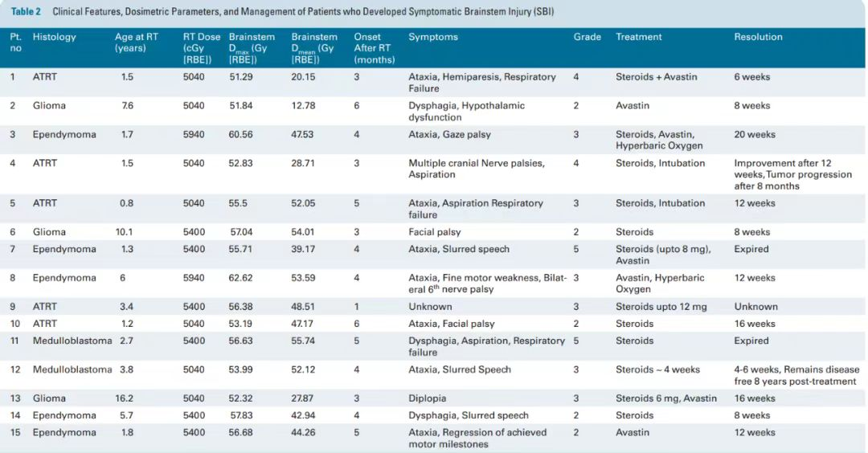Click 'Unknown' in the Resolution column
Image resolution: width=868 pixels, height=453 pixels.
click(x=755, y=307)
